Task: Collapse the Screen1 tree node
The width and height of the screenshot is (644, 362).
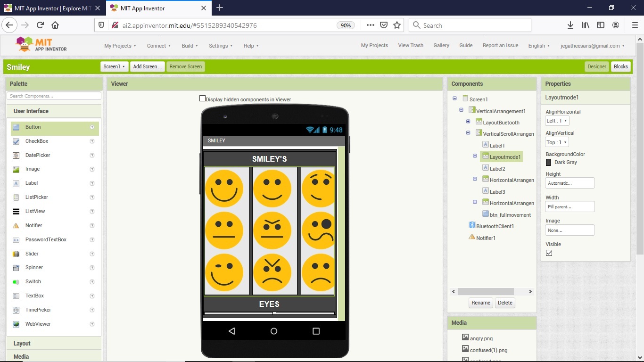Action: (454, 99)
